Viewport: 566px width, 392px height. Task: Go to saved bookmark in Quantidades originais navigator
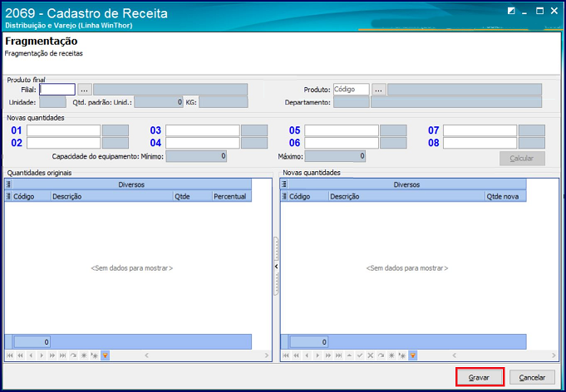pos(95,355)
